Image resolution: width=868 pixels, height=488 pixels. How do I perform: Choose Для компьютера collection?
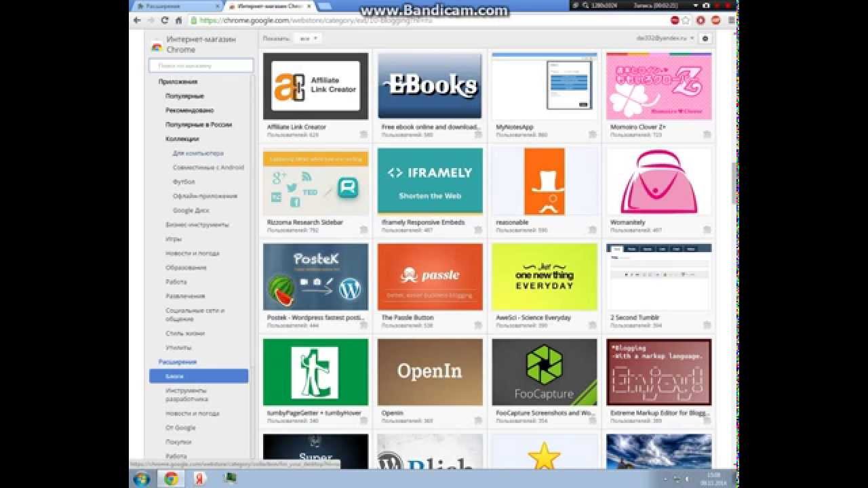198,153
